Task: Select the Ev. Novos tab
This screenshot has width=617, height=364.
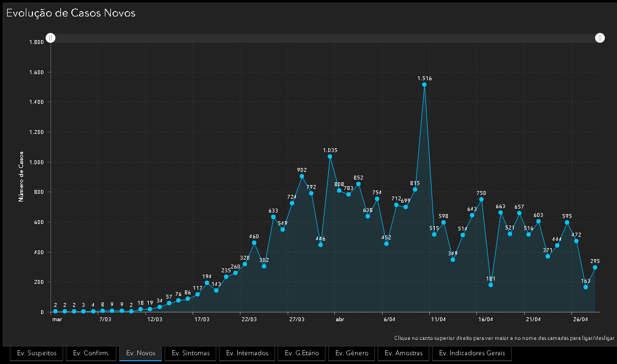Action: coord(141,353)
